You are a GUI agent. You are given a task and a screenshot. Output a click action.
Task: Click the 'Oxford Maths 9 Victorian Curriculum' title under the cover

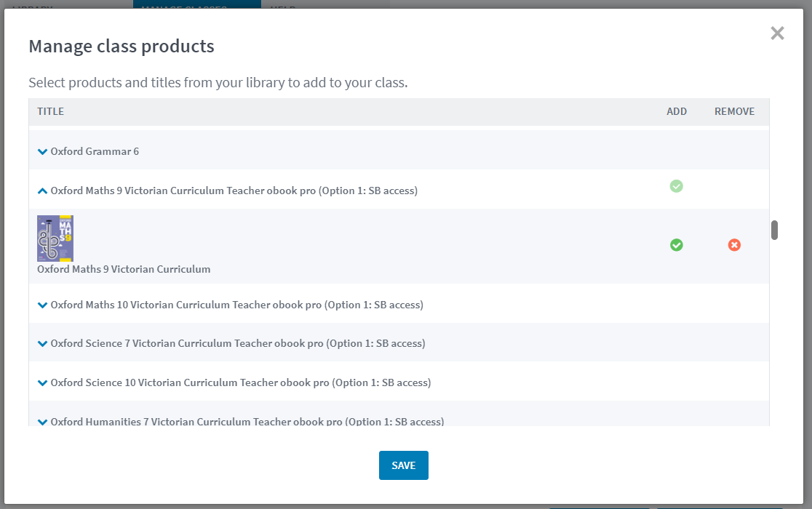coord(124,270)
